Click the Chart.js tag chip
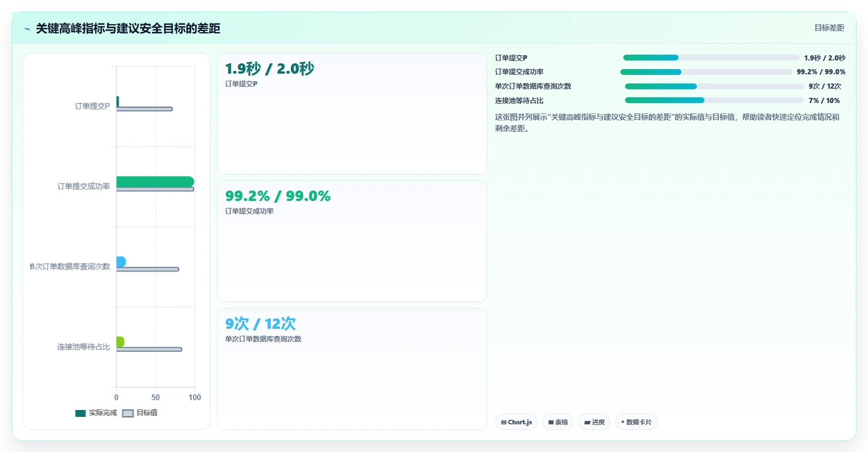 point(517,422)
